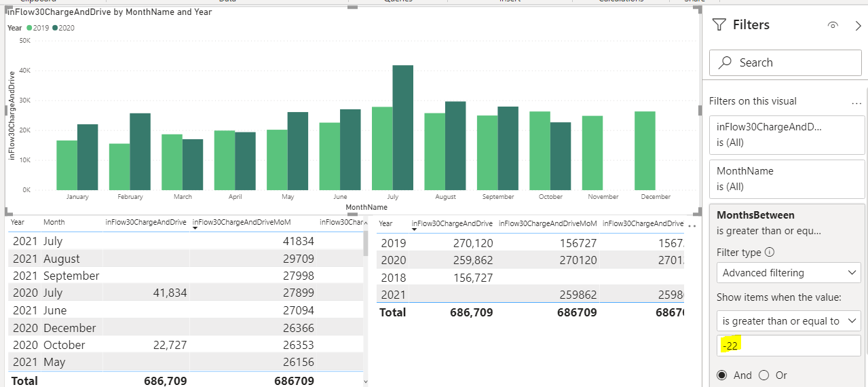Click the magnifier icon in Search box
The image size is (868, 387).
click(725, 62)
